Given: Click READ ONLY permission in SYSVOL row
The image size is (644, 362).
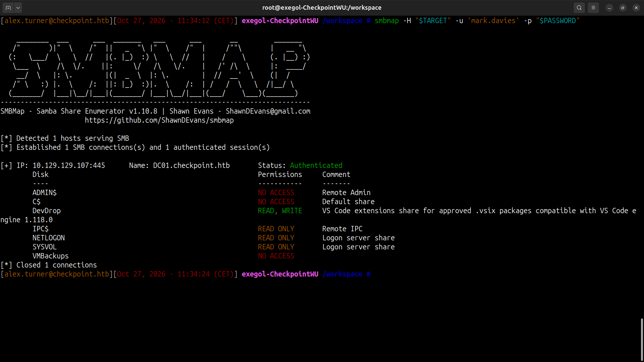Looking at the screenshot, I should coord(276,247).
